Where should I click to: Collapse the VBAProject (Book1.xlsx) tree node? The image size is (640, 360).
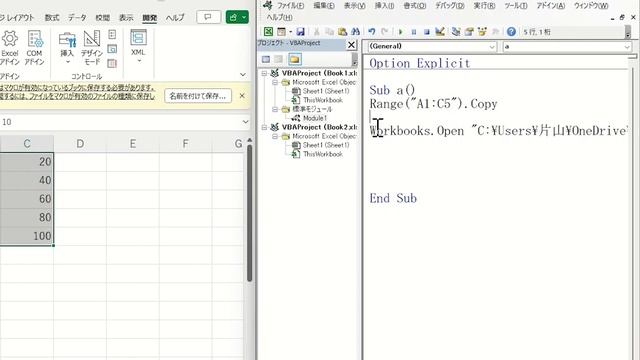tap(264, 73)
